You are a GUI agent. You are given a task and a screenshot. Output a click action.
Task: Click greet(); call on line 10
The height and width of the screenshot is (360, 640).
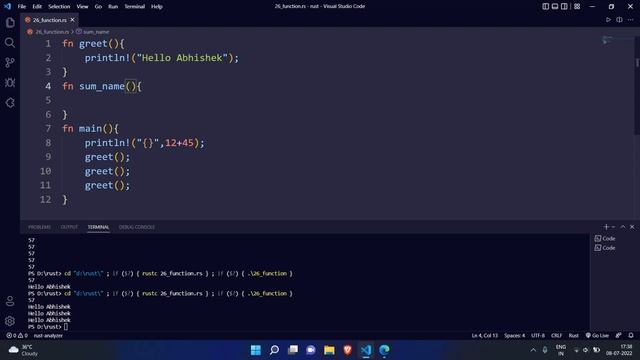[107, 171]
